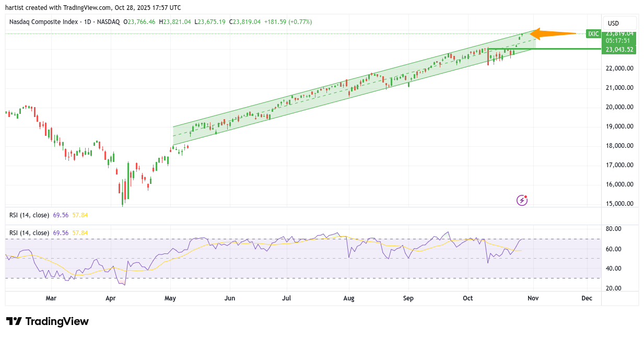Select the green 23,043.52 price label

[x=619, y=50]
